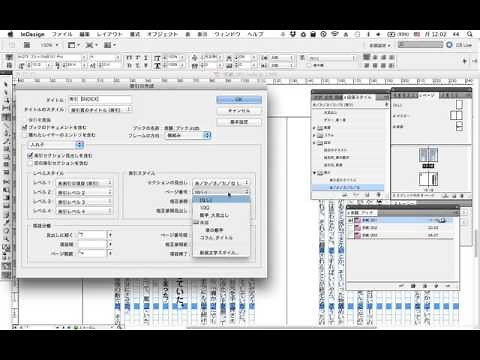
Task: Click キャンセル button
Action: click(x=239, y=111)
